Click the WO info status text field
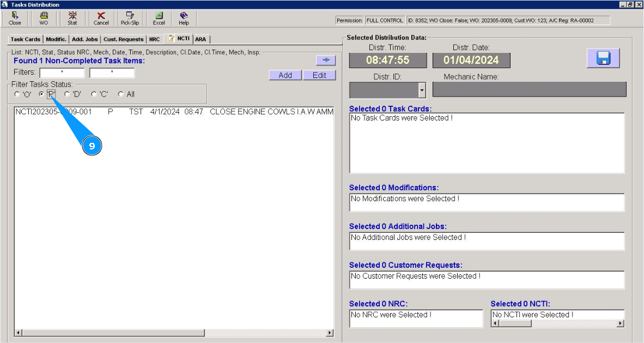Image resolution: width=644 pixels, height=343 pixels. (x=508, y=21)
